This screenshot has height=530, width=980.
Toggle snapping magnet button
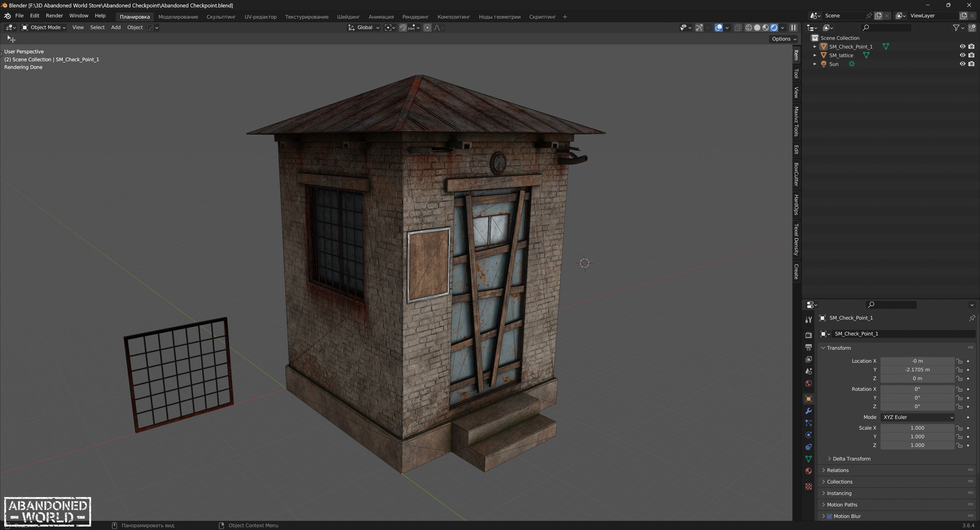403,28
